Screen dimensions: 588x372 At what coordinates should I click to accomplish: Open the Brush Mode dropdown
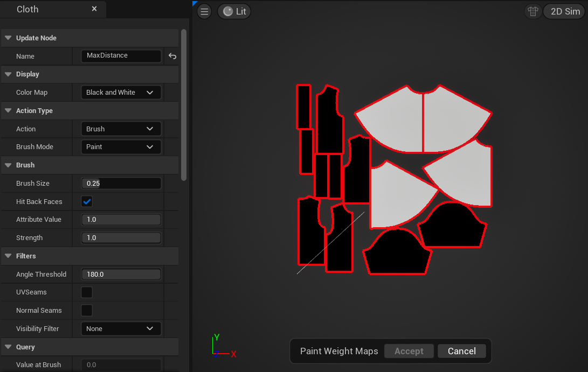tap(121, 147)
